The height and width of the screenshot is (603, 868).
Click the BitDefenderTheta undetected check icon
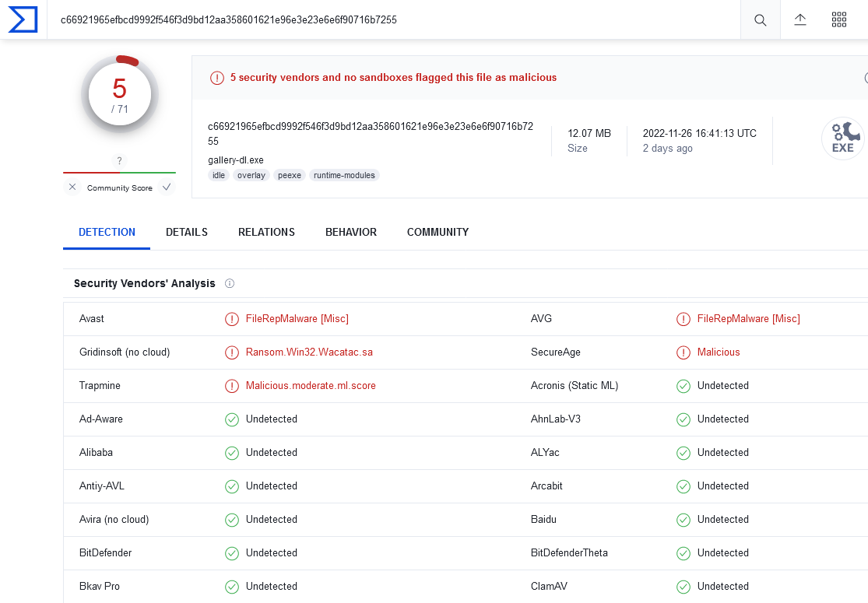(x=684, y=553)
